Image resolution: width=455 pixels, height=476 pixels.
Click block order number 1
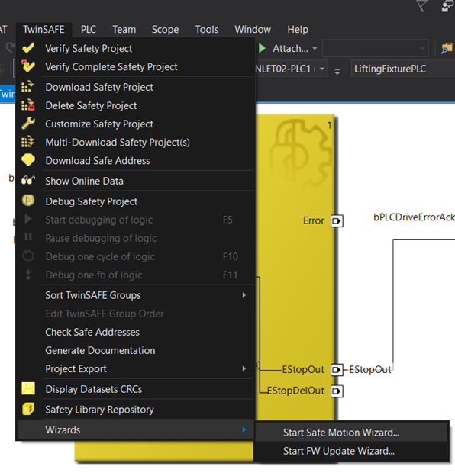[329, 125]
